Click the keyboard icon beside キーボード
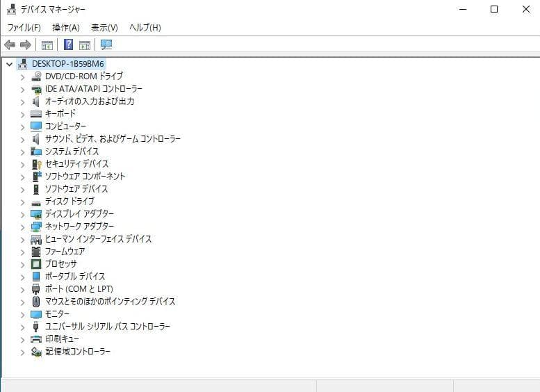The image size is (540, 392). point(36,114)
